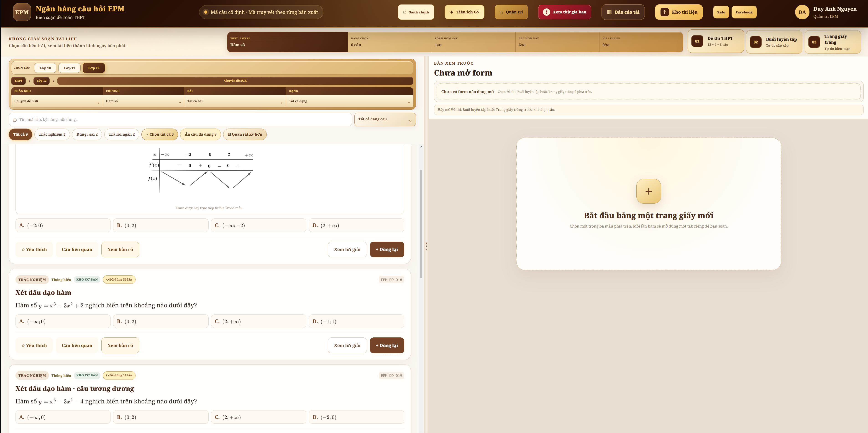Click the scroll-up arrow of the question list
This screenshot has height=433, width=868.
421,147
